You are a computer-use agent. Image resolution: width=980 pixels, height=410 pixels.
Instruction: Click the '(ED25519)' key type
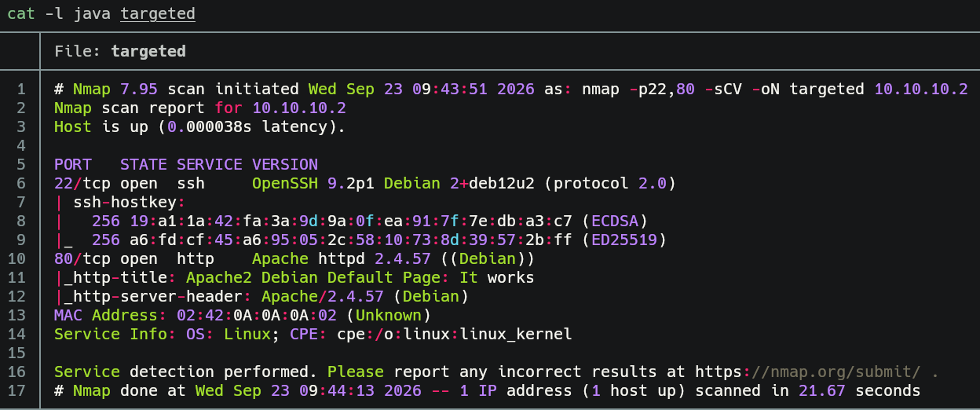(624, 240)
